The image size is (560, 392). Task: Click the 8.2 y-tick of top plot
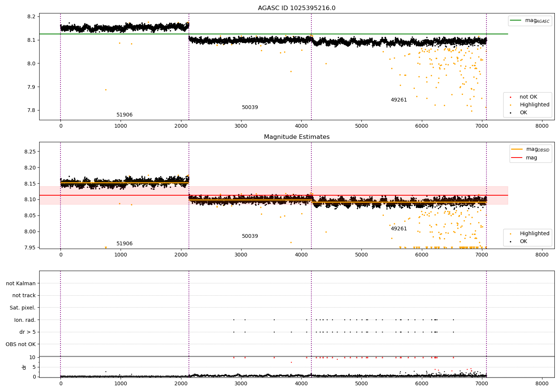coord(31,17)
